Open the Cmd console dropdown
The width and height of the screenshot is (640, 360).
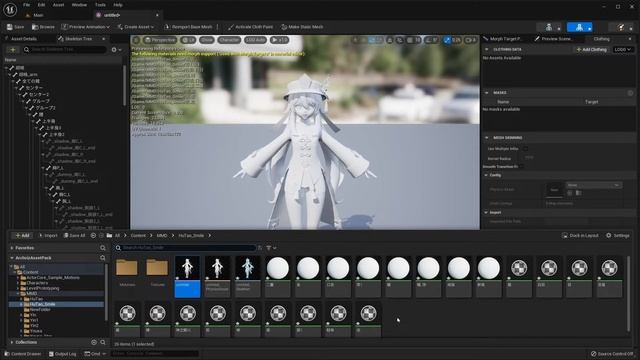click(x=95, y=354)
